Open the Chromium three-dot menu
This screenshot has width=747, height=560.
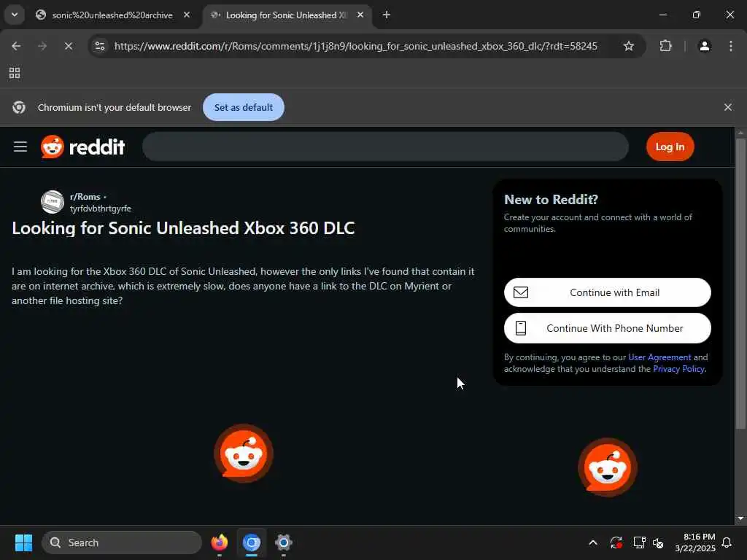coord(730,46)
